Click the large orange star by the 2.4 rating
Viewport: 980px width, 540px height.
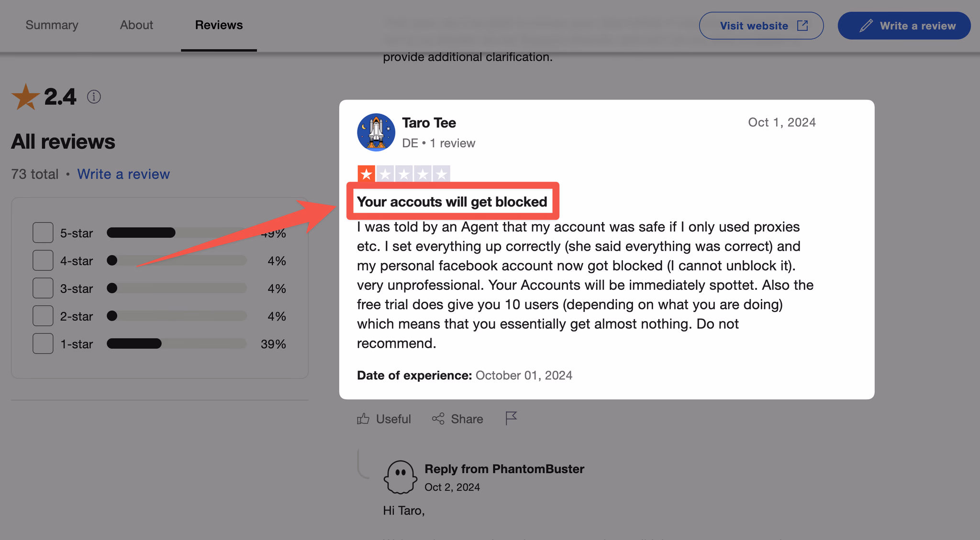point(25,97)
